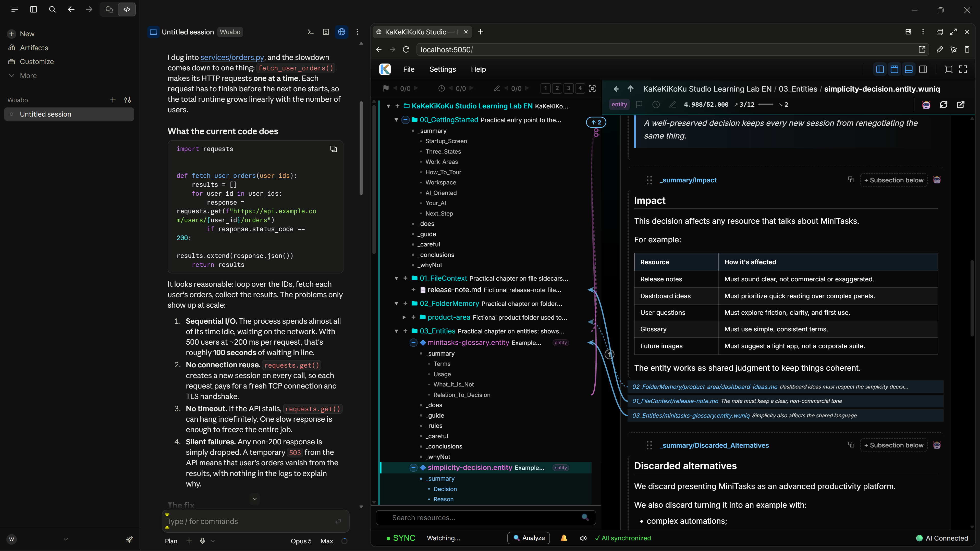
Task: Click the AI robot icon in entity header
Action: tap(926, 105)
